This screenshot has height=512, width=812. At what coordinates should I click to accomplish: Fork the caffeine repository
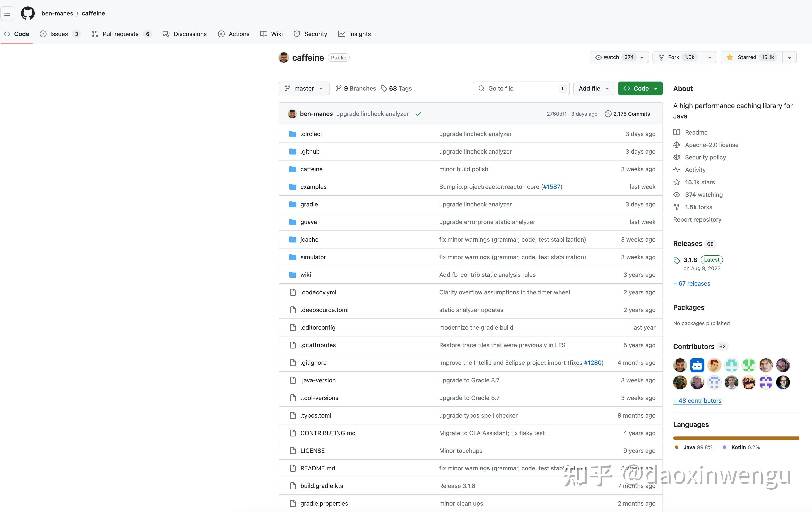[678, 57]
